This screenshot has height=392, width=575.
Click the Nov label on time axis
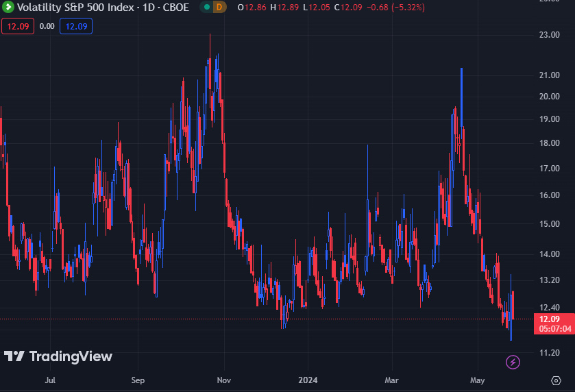click(x=224, y=380)
